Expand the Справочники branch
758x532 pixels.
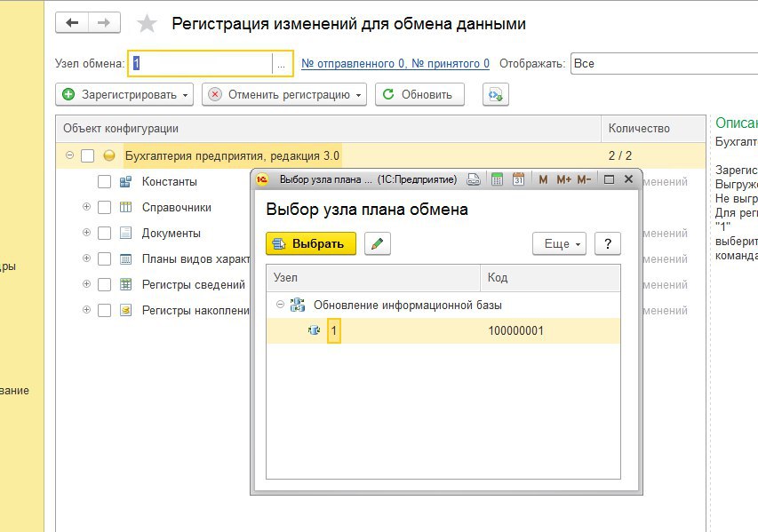coord(86,207)
